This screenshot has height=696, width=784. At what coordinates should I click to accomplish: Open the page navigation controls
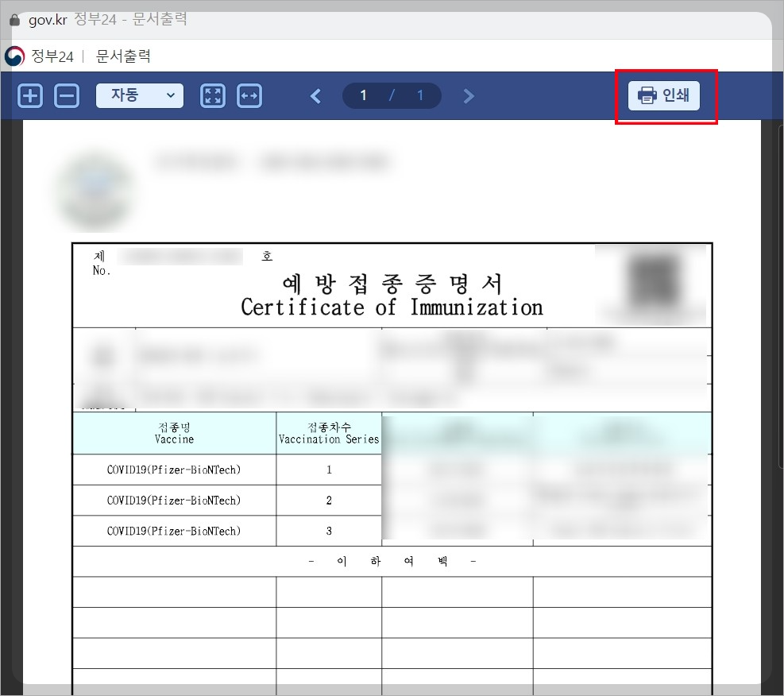coord(392,95)
